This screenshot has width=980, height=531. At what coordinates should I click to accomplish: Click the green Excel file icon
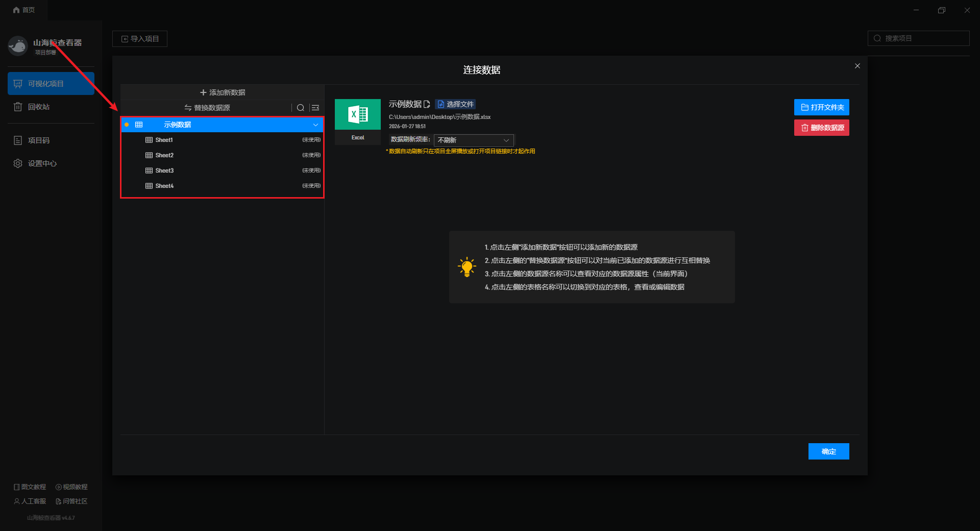pyautogui.click(x=357, y=114)
